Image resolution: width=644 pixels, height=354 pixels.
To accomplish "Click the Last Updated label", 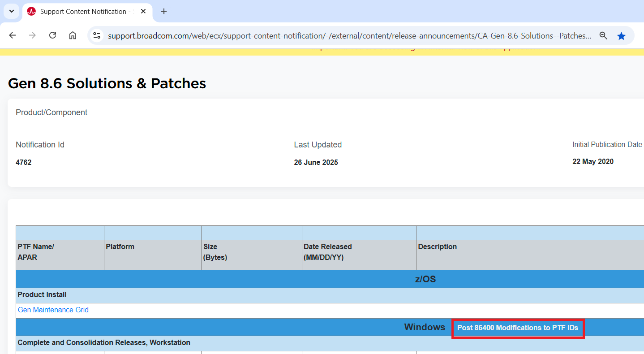I will [318, 145].
